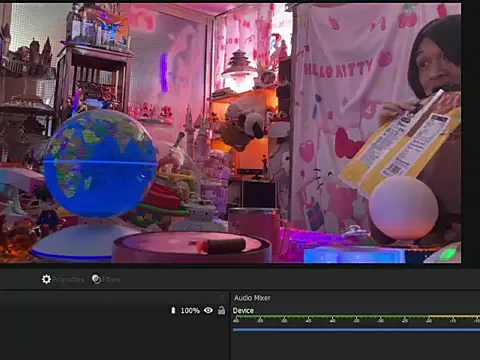This screenshot has height=360, width=480.
Task: Click the small dock icon above lock
Action: pos(222,297)
